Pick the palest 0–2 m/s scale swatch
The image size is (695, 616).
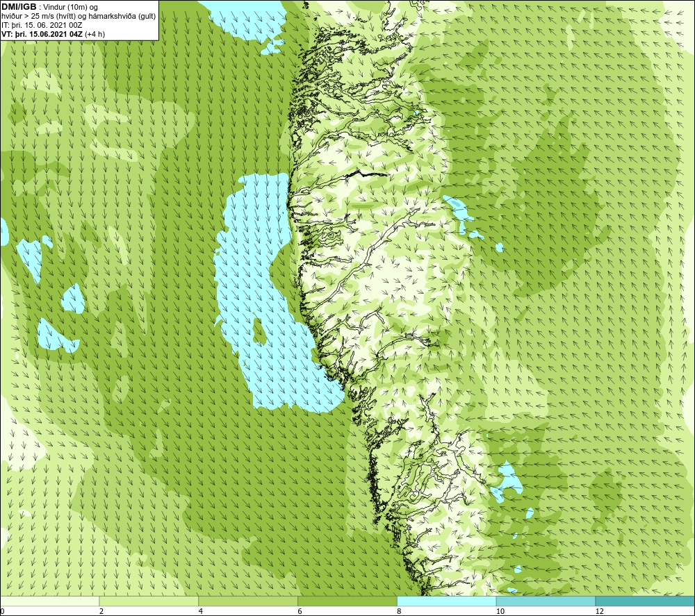(x=49, y=601)
